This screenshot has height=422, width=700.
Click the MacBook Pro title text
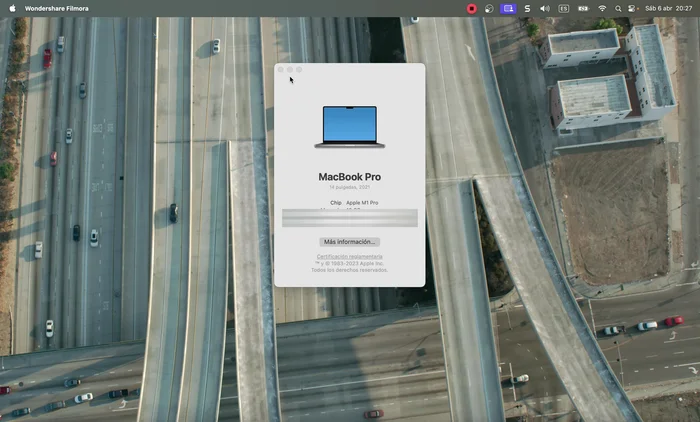tap(349, 177)
